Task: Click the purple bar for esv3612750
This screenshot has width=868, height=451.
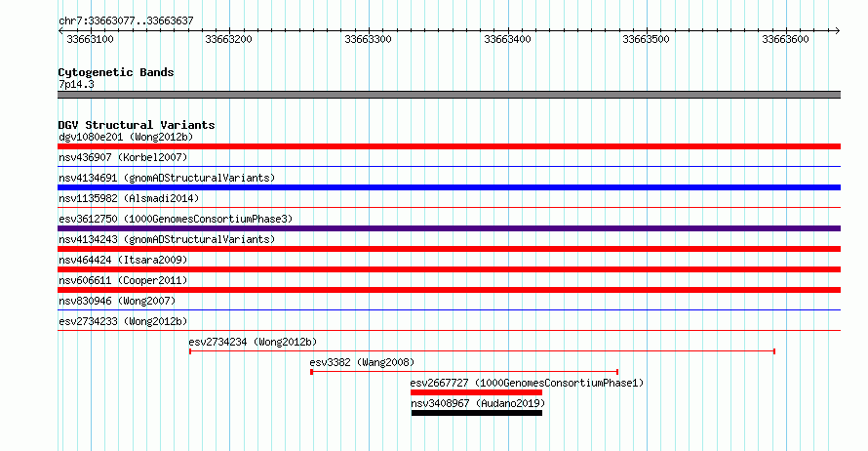Action: pyautogui.click(x=449, y=228)
